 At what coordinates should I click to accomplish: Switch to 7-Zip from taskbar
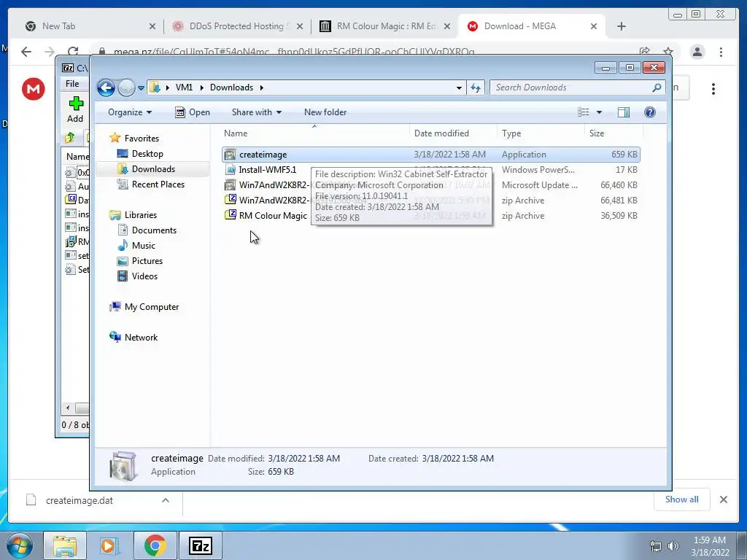click(x=200, y=545)
